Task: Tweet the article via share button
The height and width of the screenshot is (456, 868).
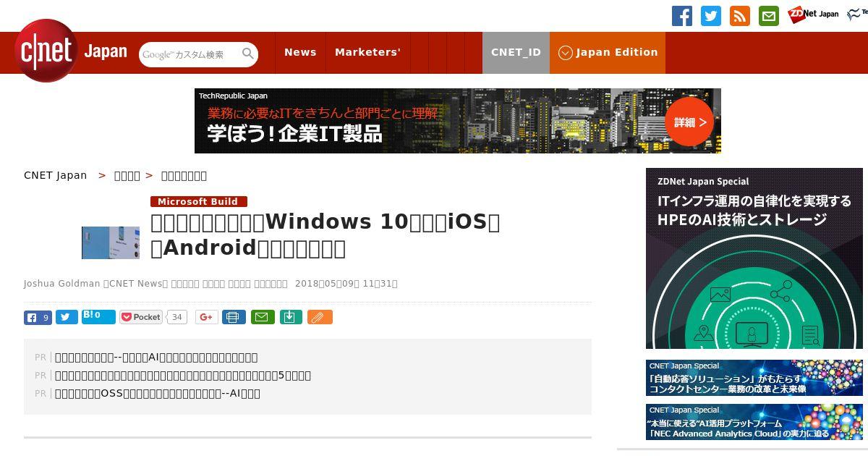Action: (67, 317)
